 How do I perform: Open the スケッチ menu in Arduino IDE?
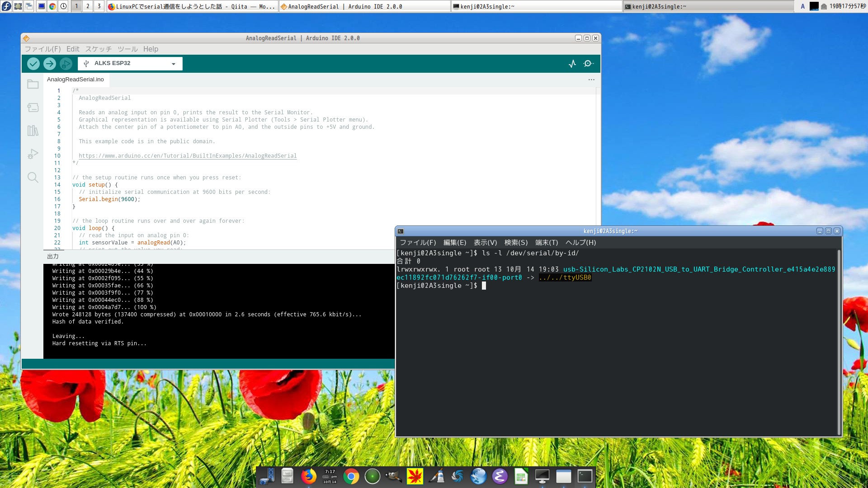point(98,49)
